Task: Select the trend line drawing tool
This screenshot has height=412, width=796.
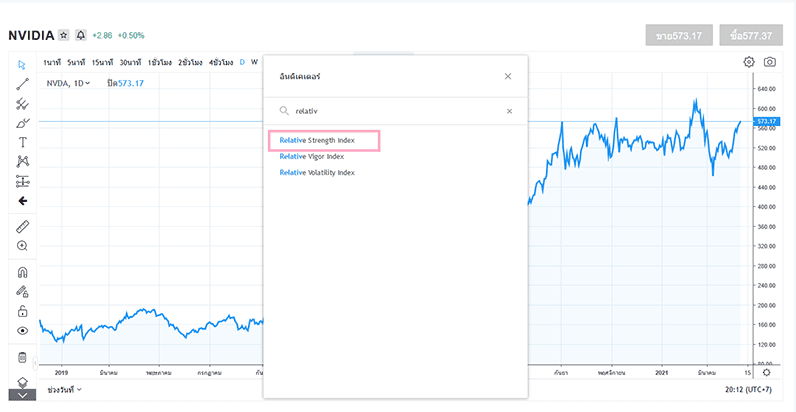Action: click(x=22, y=84)
